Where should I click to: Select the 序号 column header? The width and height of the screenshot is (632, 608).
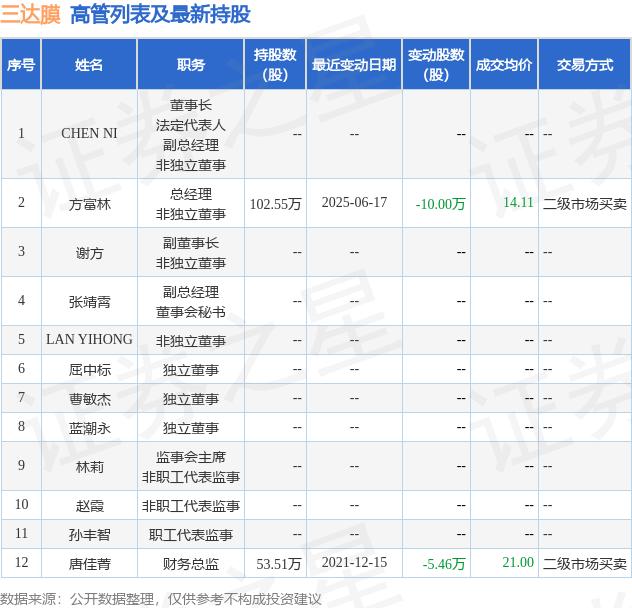pyautogui.click(x=21, y=65)
